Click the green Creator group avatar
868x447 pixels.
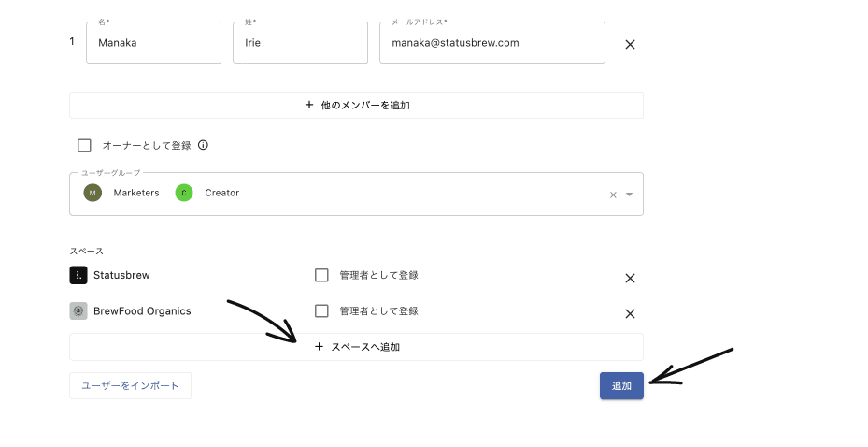tap(184, 193)
